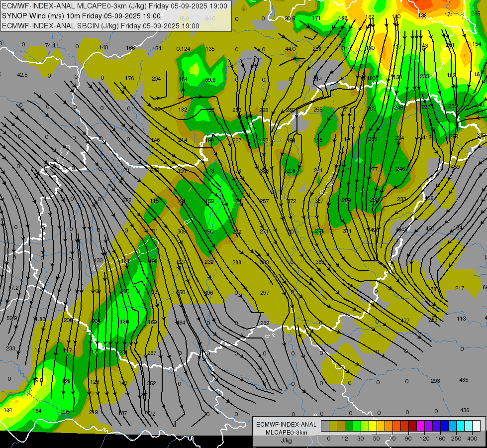The width and height of the screenshot is (487, 448).
Task: Click the map value 372
Action: click(292, 201)
